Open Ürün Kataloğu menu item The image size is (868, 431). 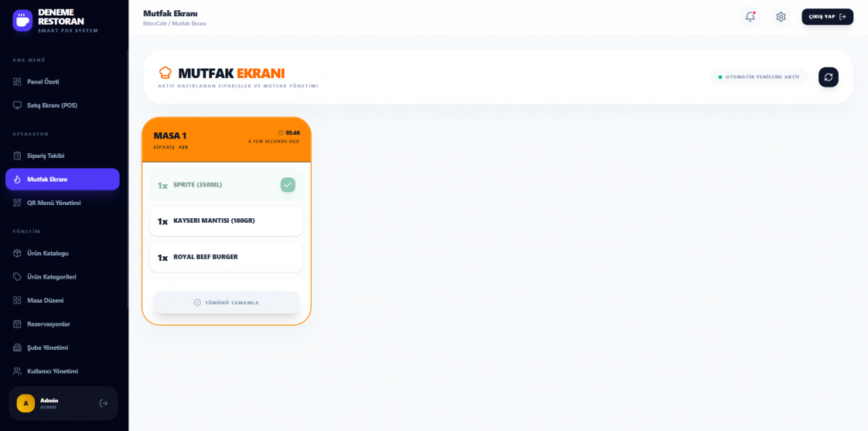point(48,253)
